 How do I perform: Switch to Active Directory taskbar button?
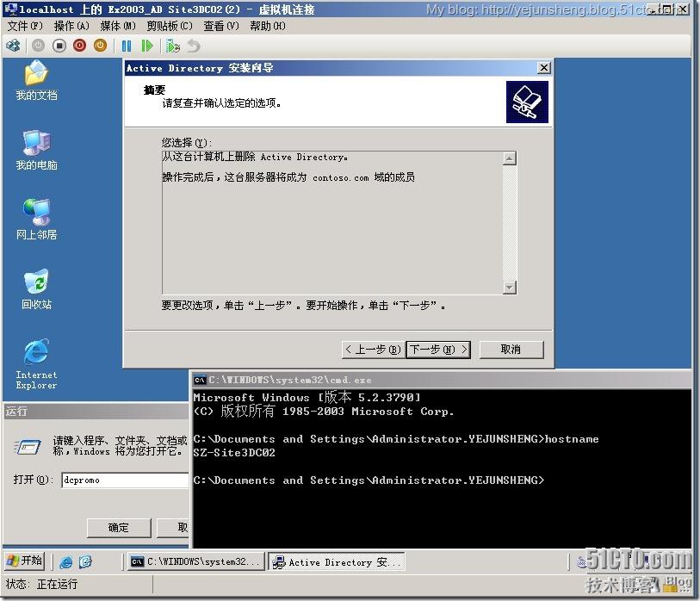337,561
